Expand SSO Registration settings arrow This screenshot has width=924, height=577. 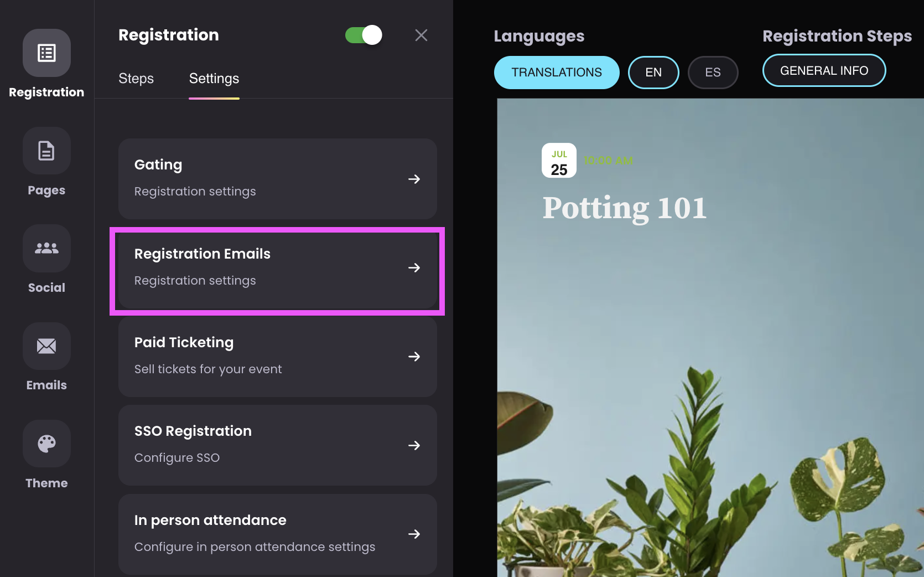(x=414, y=445)
